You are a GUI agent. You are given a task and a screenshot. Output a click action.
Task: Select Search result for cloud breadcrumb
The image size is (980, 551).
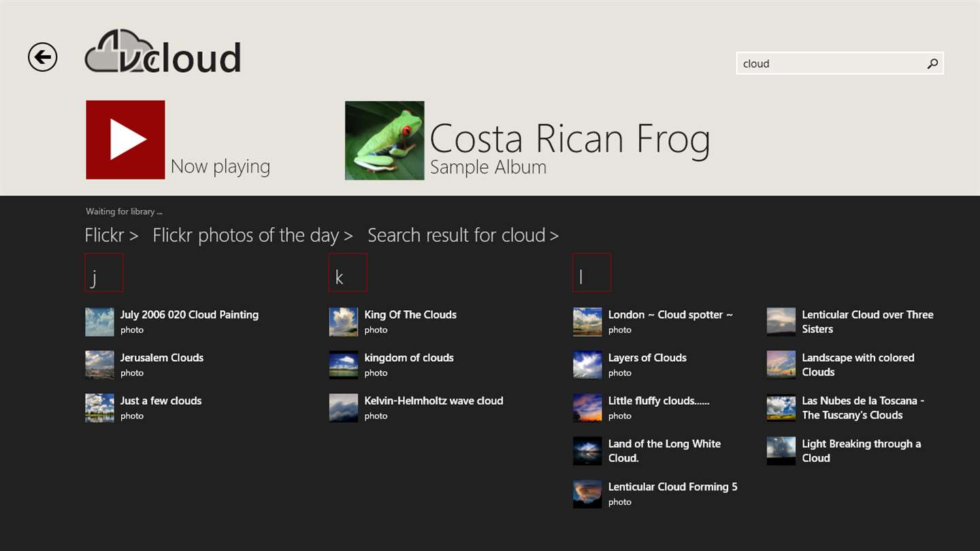coord(463,235)
